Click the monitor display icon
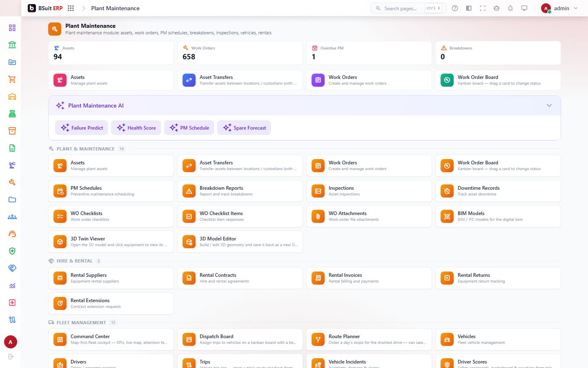 pyautogui.click(x=524, y=8)
